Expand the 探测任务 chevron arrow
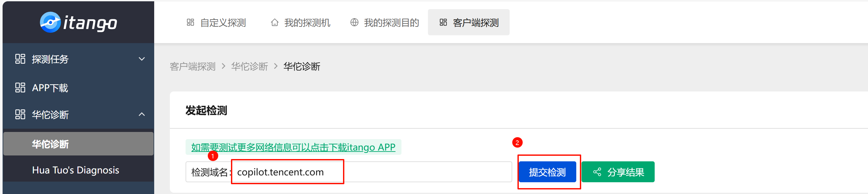The image size is (868, 194). click(x=142, y=59)
